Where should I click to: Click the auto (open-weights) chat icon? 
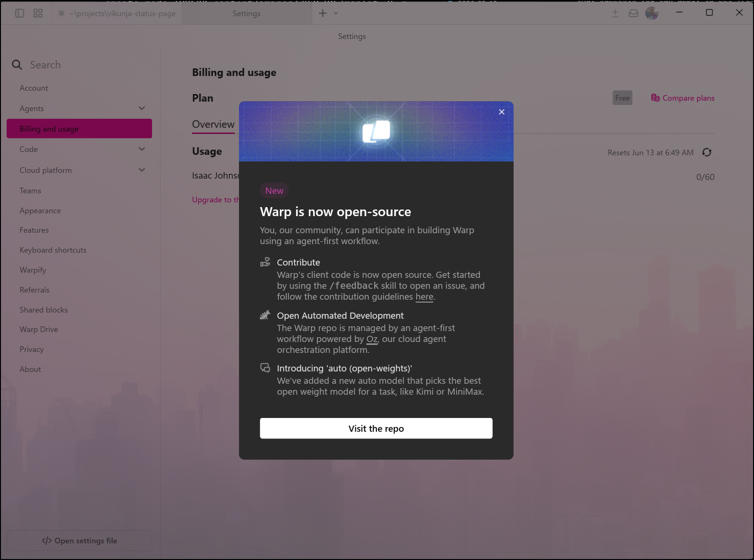265,368
